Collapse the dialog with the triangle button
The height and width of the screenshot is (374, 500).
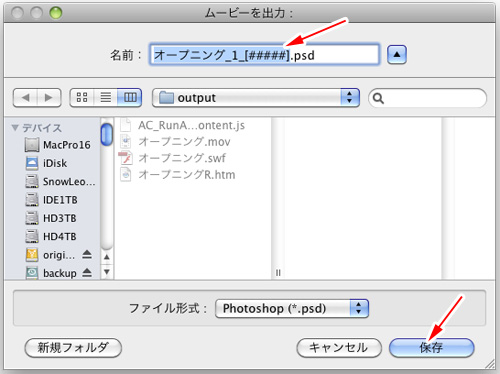(397, 54)
